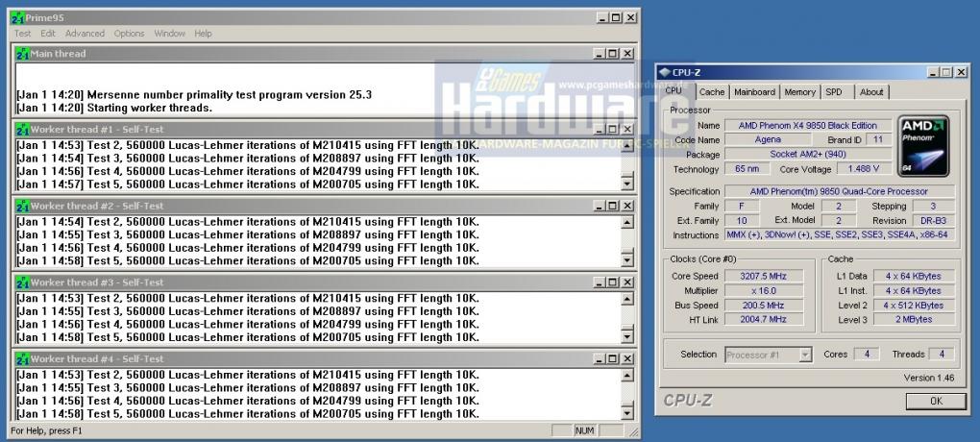Minimize the Worker thread #1 window
The width and height of the screenshot is (980, 442).
(x=600, y=130)
